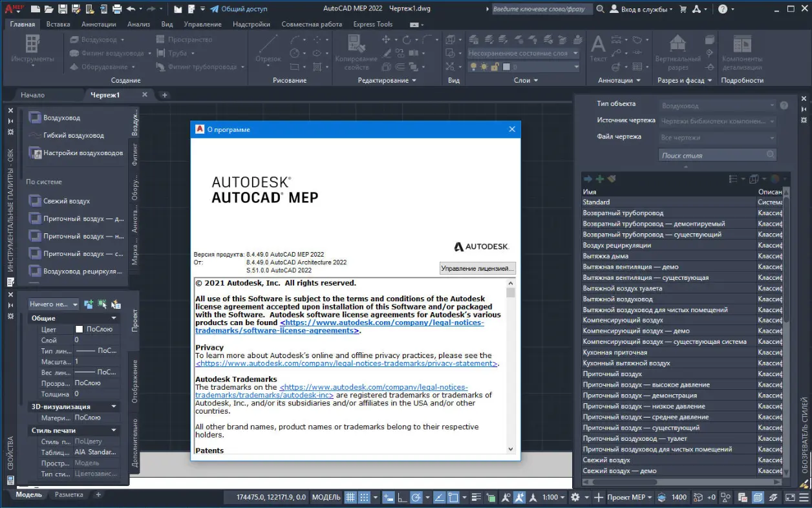Toggle snap mode in status bar
The width and height of the screenshot is (812, 508).
tap(364, 497)
